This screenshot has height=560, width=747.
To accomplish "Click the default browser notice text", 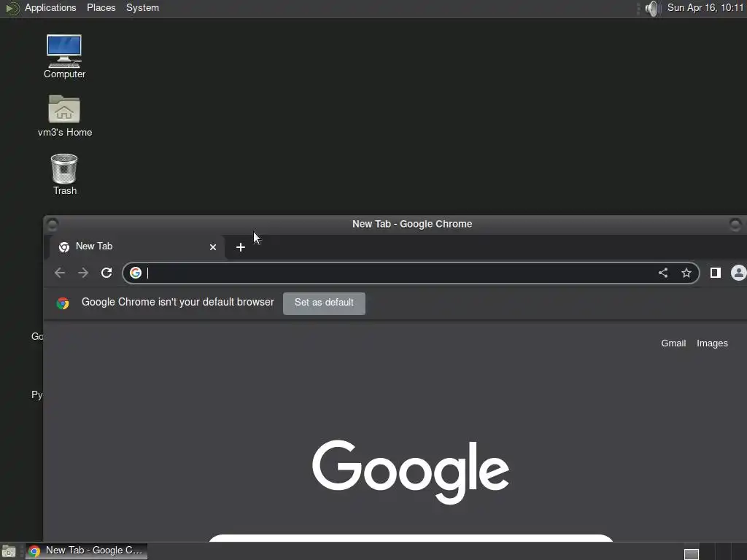I will coord(178,303).
